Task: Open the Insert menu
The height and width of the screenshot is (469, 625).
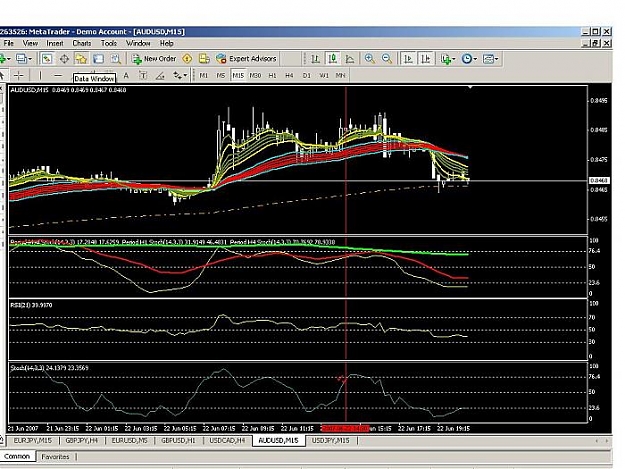Action: point(55,43)
